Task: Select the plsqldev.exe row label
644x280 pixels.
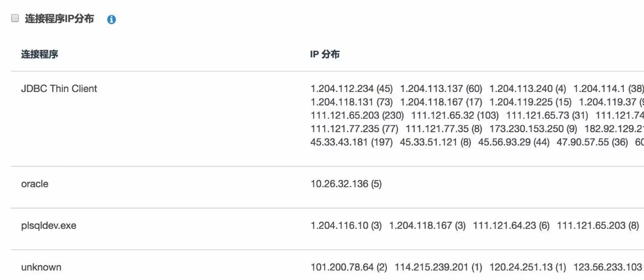Action: tap(49, 226)
